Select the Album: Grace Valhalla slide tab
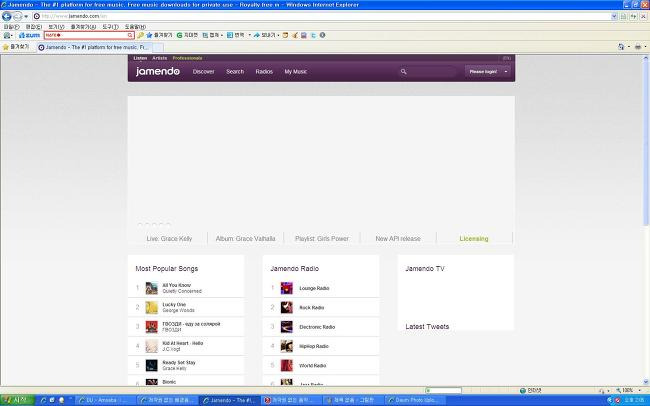Image resolution: width=650 pixels, height=406 pixels. coord(245,238)
